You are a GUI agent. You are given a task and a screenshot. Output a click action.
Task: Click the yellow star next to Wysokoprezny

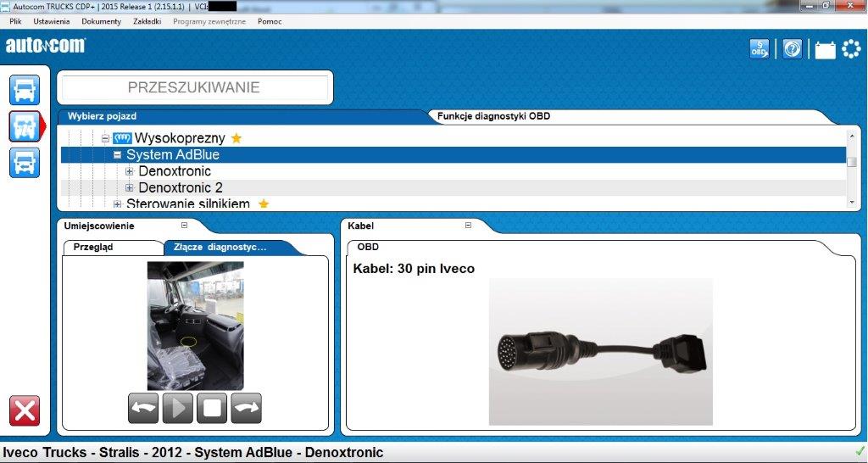(x=236, y=138)
